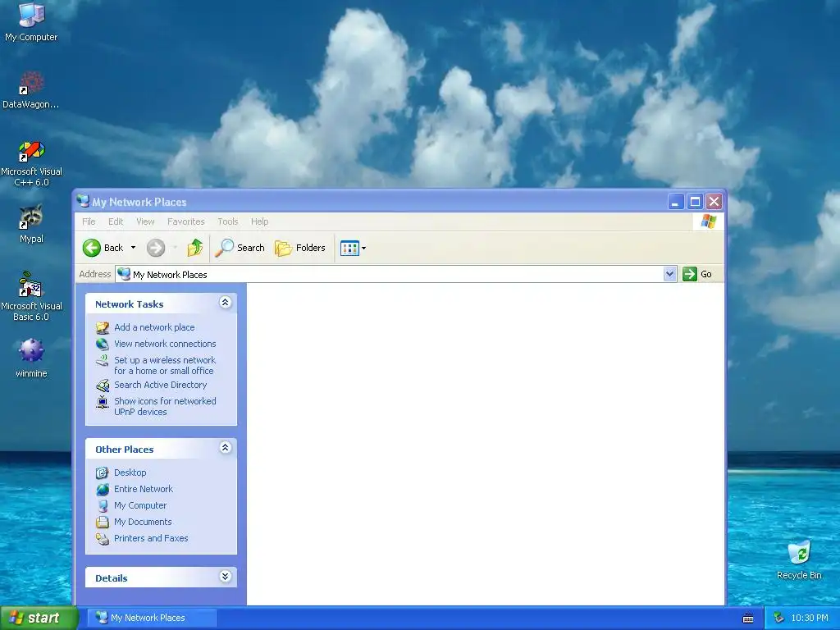Select Microsoft Visual Basic 6.0 desktop icon
Viewport: 840px width, 630px height.
pos(31,296)
